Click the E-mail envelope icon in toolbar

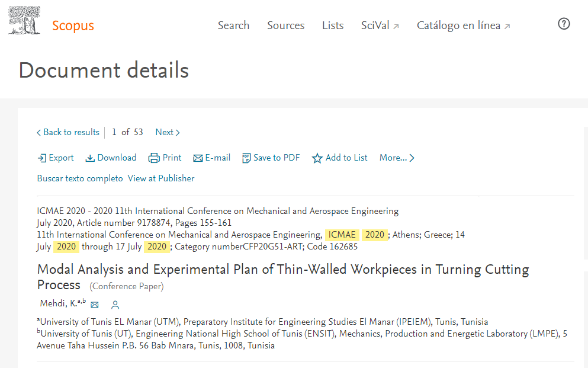[x=198, y=158]
